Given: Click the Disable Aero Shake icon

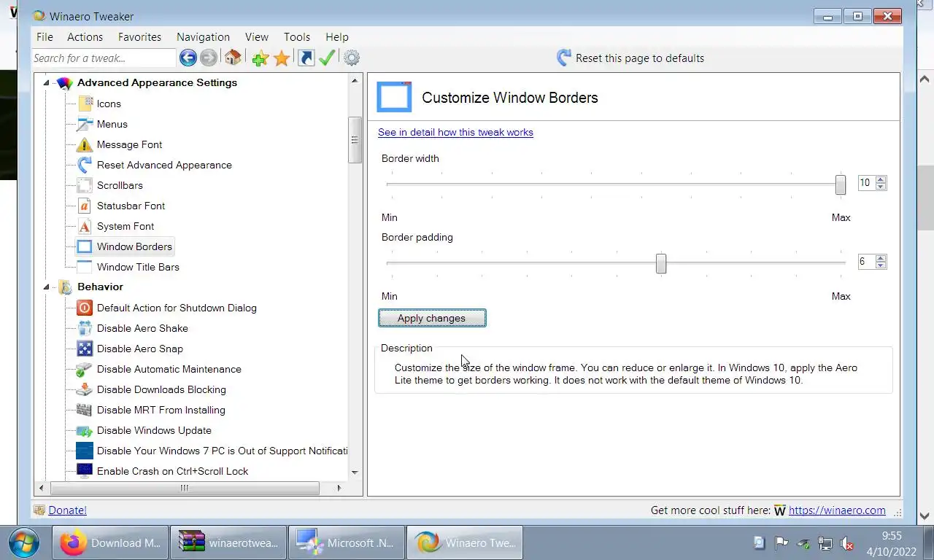Looking at the screenshot, I should pos(85,328).
